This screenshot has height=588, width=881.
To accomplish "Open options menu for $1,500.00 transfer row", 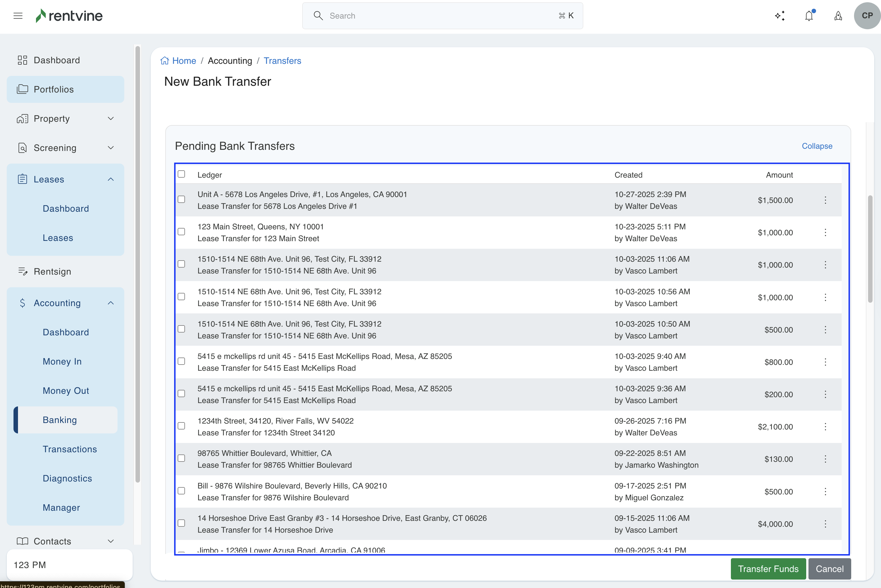I will [x=825, y=200].
